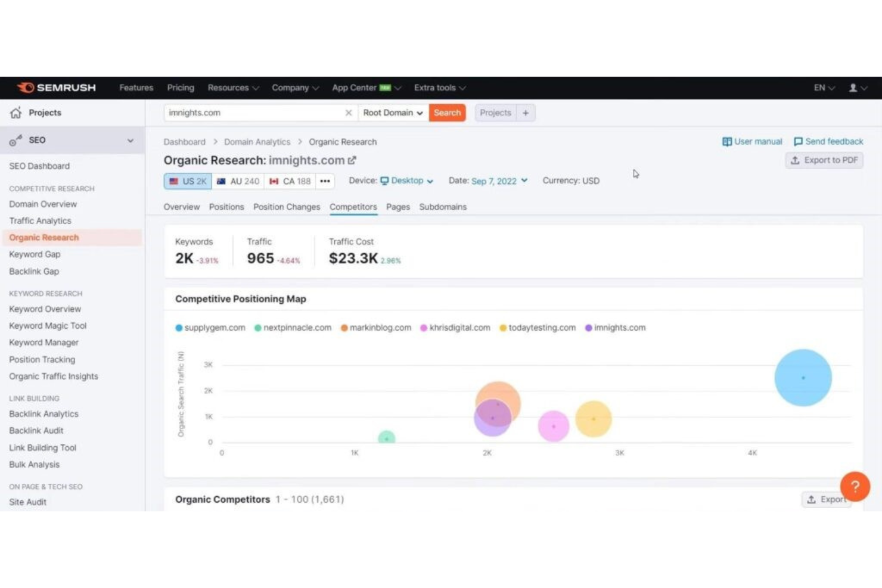The height and width of the screenshot is (588, 882).
Task: Open external link icon beside imnights.com
Action: pyautogui.click(x=352, y=160)
